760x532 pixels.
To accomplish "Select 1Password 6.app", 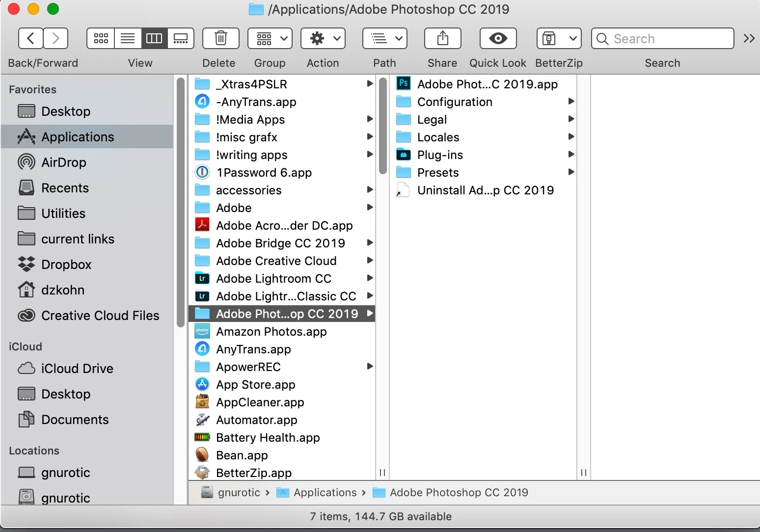I will 282,173.
